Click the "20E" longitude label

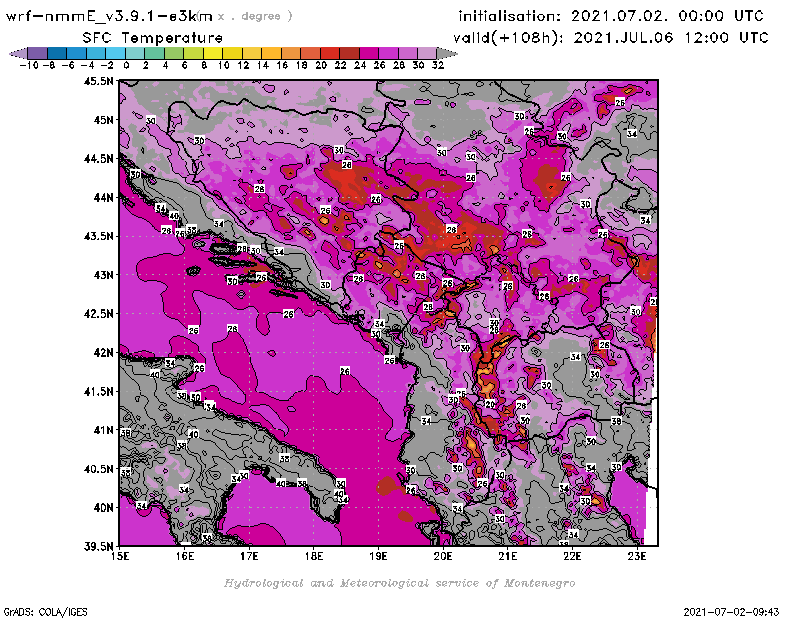coord(443,556)
